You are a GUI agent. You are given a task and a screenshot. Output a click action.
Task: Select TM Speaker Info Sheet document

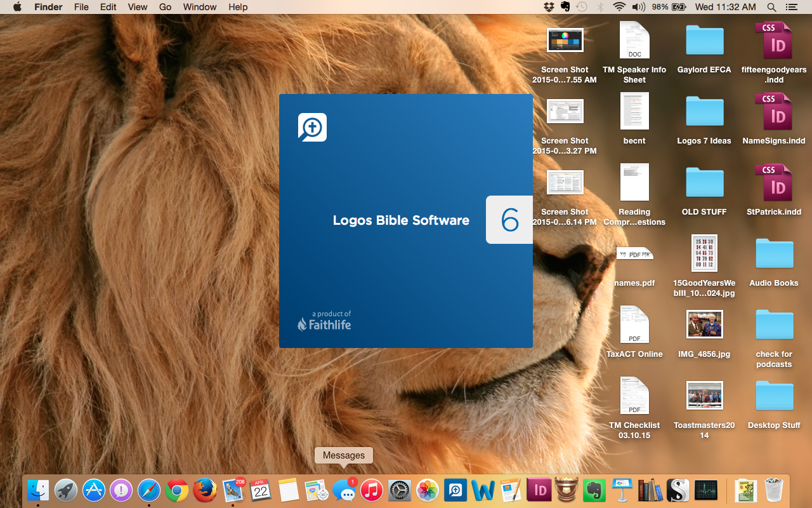click(634, 41)
